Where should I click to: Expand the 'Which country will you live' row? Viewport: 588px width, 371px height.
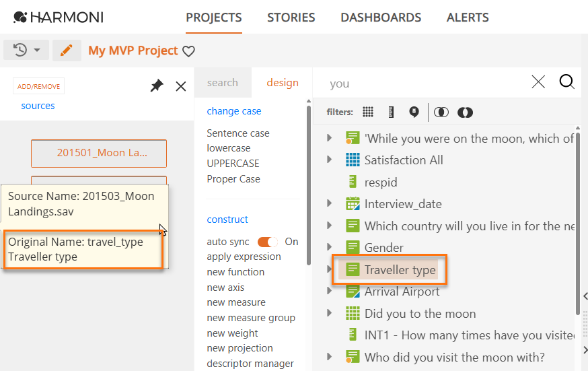click(329, 225)
